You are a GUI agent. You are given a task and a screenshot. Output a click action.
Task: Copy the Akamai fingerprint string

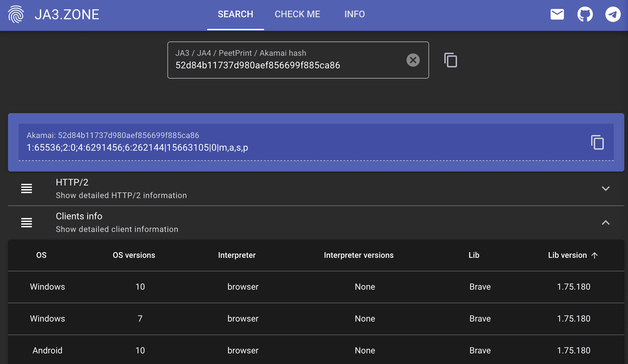pyautogui.click(x=597, y=142)
